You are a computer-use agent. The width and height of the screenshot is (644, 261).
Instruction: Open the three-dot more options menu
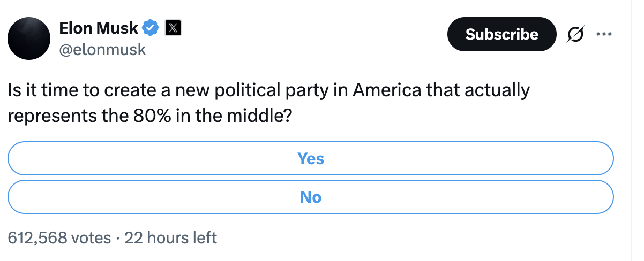(x=604, y=34)
